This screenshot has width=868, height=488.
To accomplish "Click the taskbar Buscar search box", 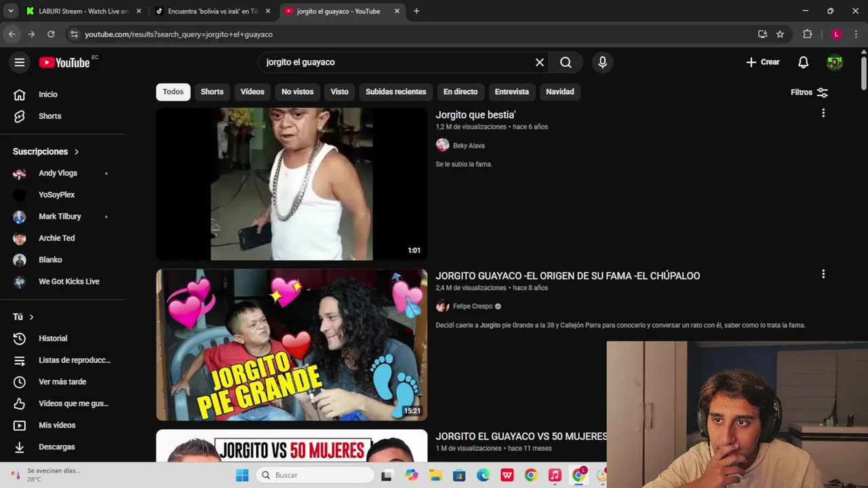I will (315, 475).
